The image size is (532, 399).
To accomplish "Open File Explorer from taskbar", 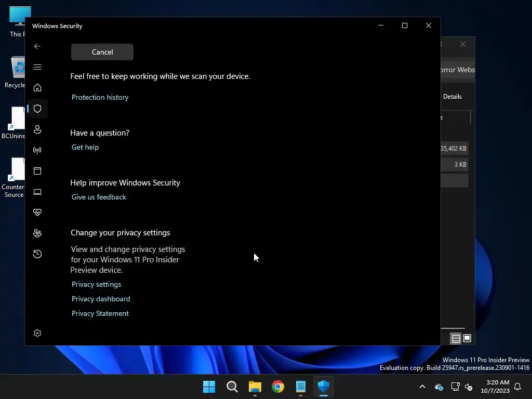I will (255, 387).
